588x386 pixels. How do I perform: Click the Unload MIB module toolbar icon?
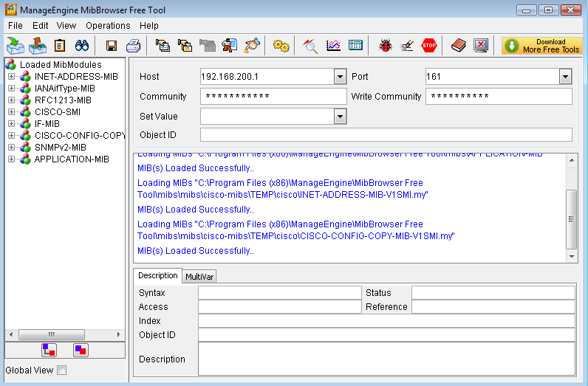(38, 46)
